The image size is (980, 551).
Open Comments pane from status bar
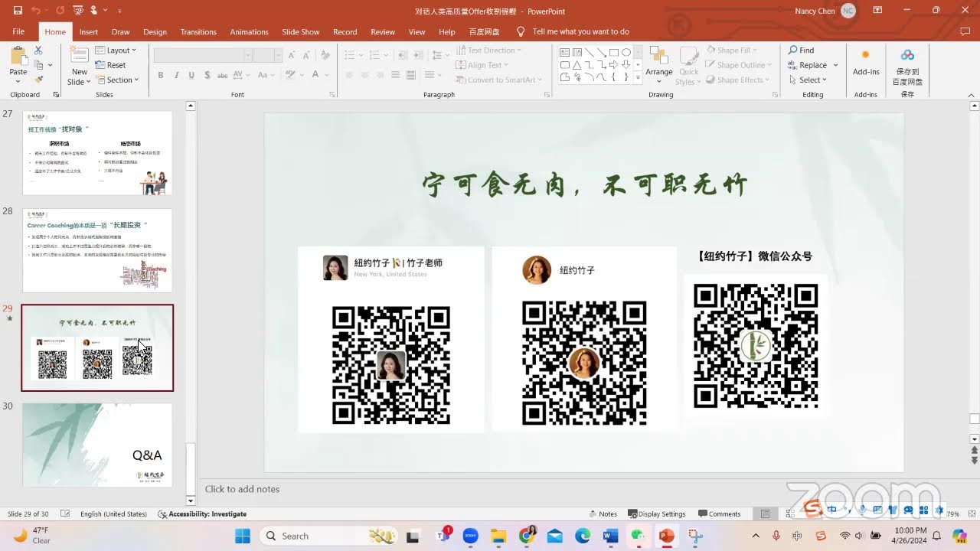(x=719, y=514)
